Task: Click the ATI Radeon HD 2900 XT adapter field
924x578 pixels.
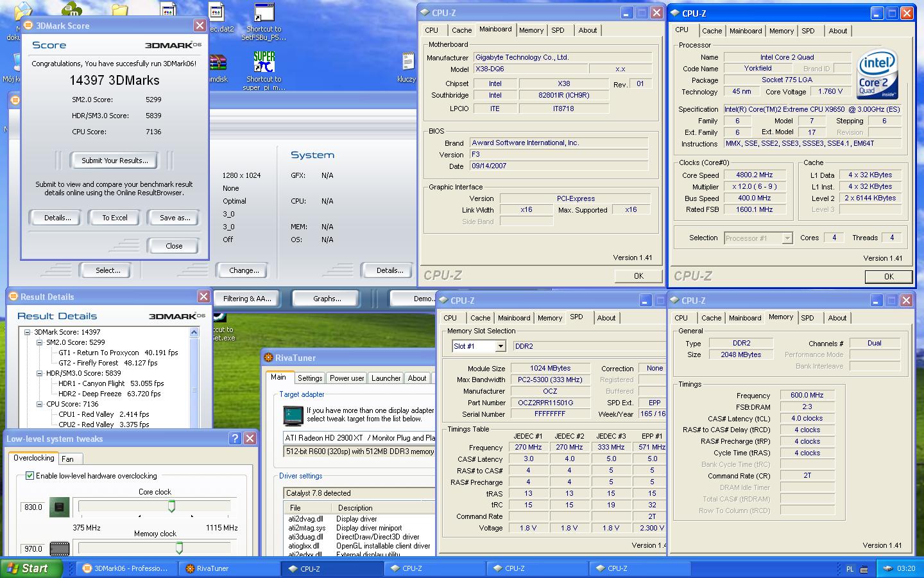Action: (359, 438)
